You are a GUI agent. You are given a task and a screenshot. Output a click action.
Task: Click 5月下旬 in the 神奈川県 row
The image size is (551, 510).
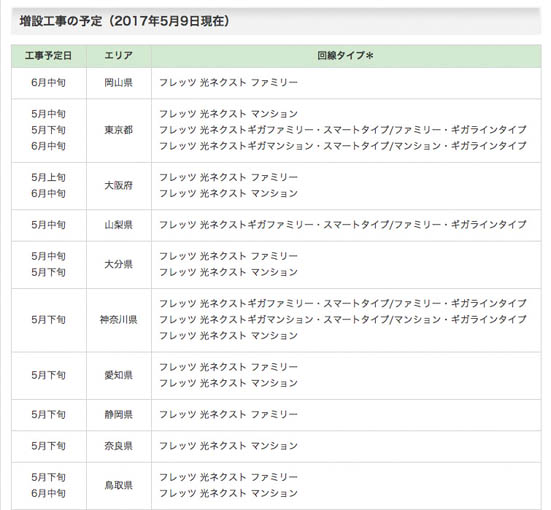48,320
